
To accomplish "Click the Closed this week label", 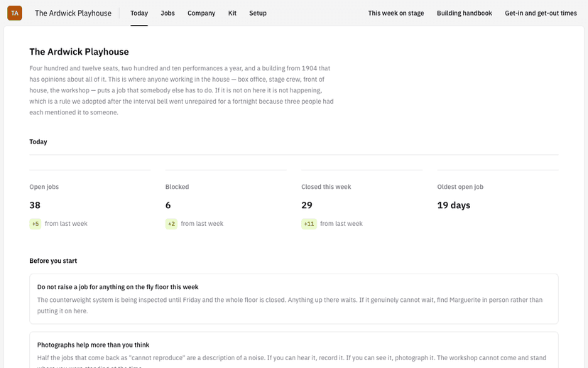I will point(326,187).
